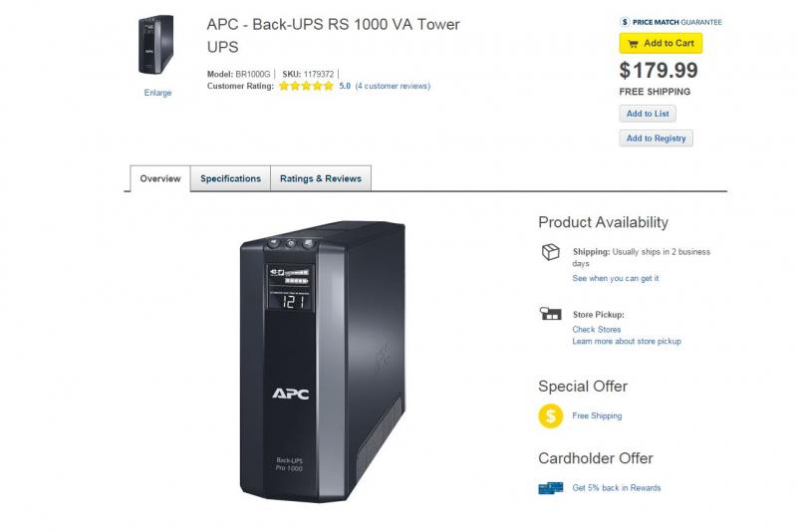The image size is (797, 532).
Task: Open Get 5% back in Rewards link
Action: tap(617, 488)
